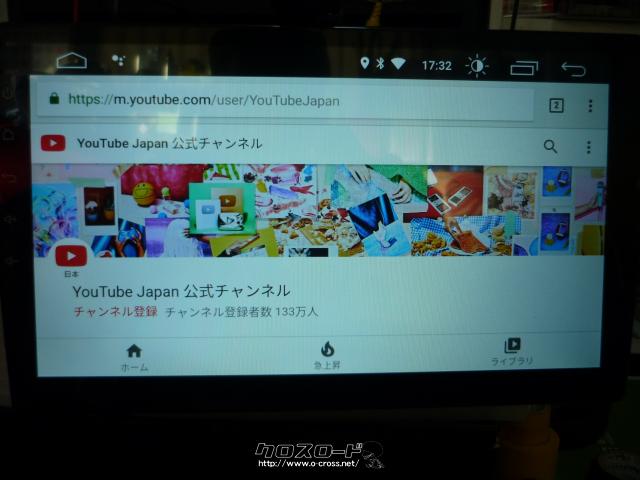Tap the Wi-Fi signal icon
640x480 pixels.
398,63
